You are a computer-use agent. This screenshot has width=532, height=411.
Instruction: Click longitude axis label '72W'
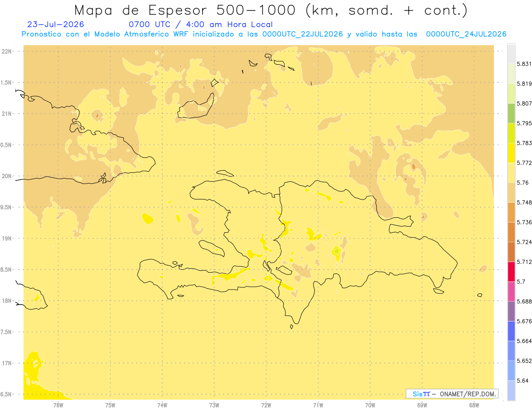266,405
